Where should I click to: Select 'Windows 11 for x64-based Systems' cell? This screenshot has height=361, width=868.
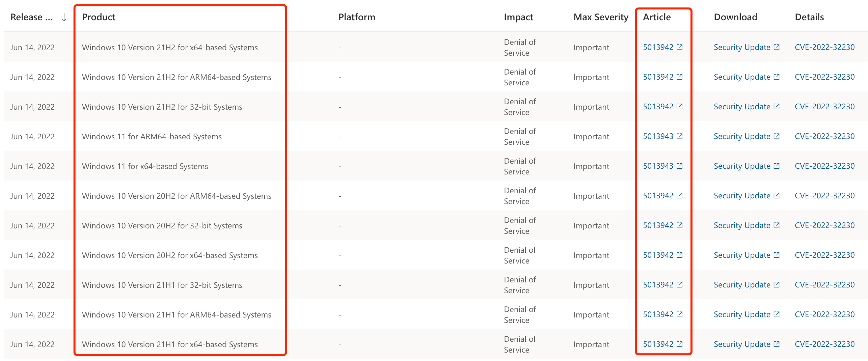point(145,166)
